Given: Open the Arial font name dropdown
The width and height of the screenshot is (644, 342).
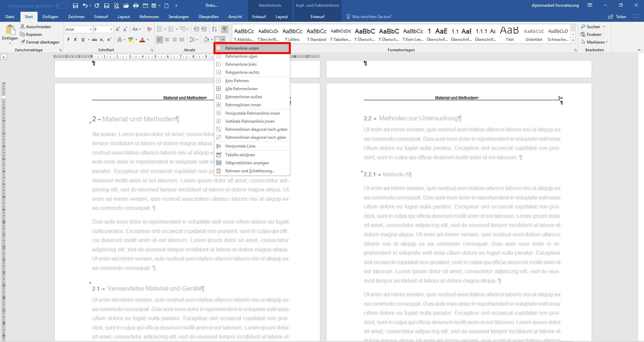Looking at the screenshot, I should click(x=90, y=29).
